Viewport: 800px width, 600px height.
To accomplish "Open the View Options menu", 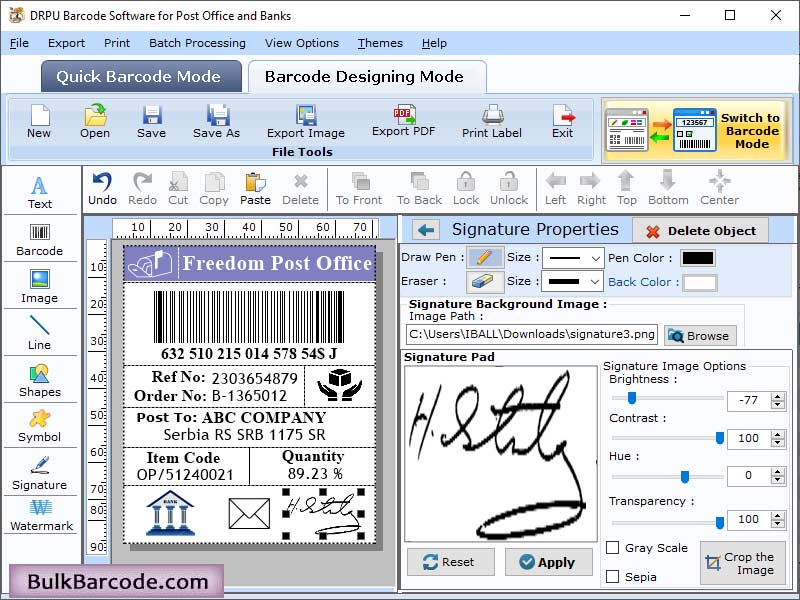I will 302,43.
